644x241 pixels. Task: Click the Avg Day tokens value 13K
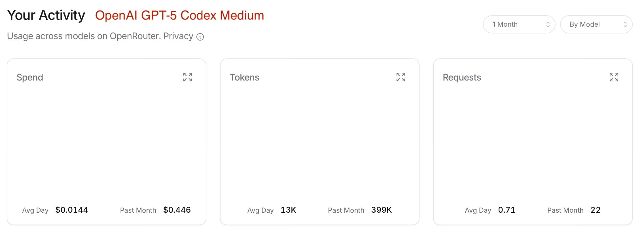point(288,210)
